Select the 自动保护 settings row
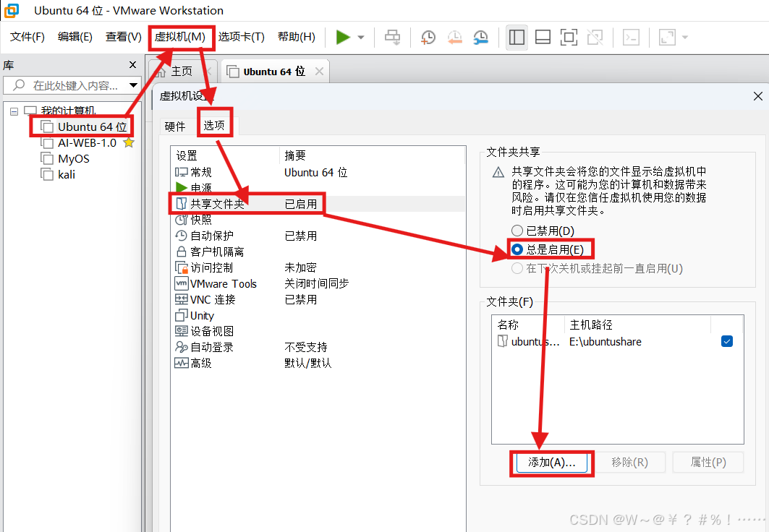The image size is (769, 532). 318,236
